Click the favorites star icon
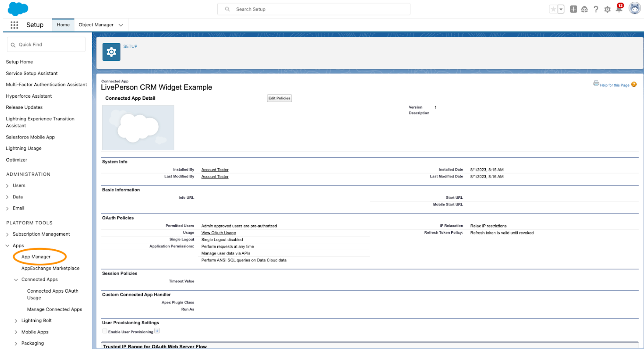This screenshot has width=644, height=354. coord(553,9)
